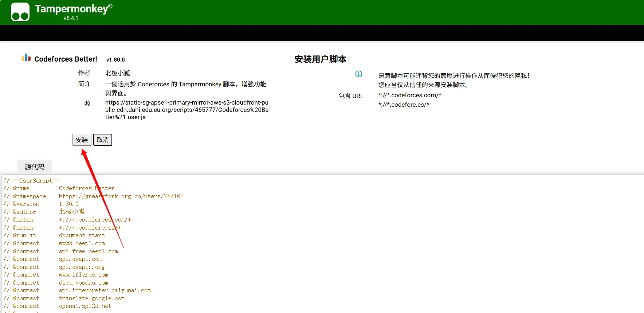Screen dimensions: 644x313
Task: Click the @connect www2.deepl.com line
Action: 54,243
